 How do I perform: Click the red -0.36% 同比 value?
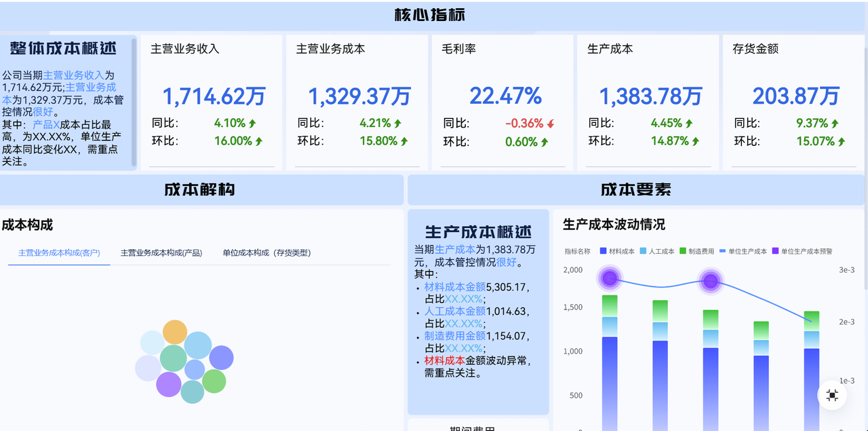coord(524,124)
